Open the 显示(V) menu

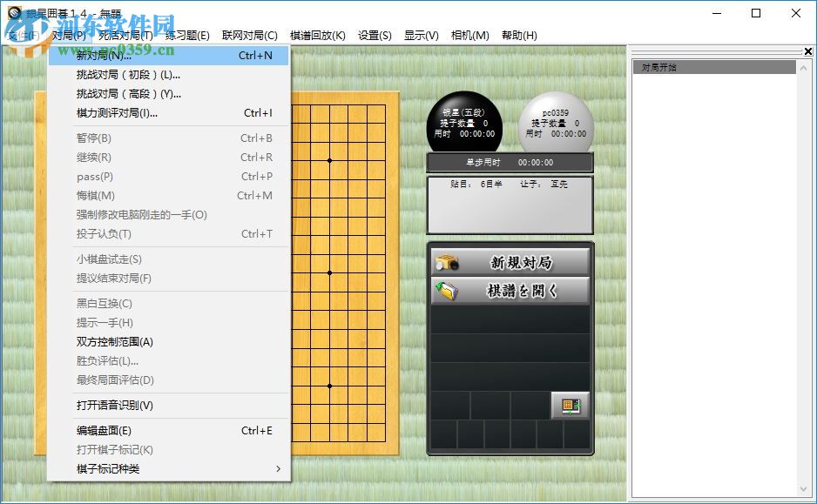point(421,36)
